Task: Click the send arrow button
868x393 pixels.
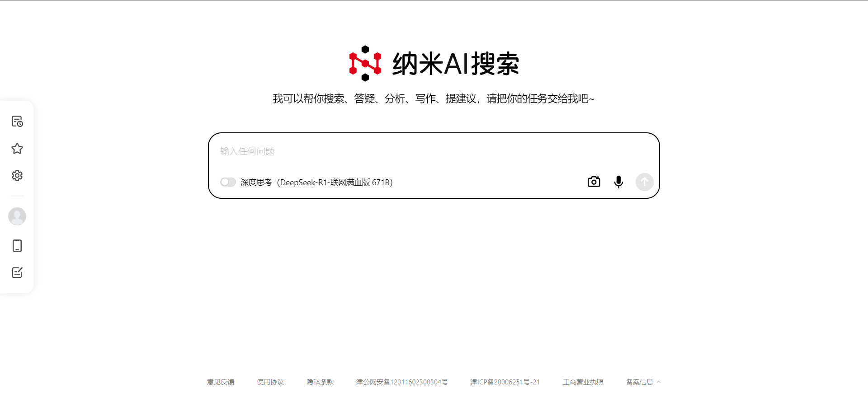Action: [644, 182]
